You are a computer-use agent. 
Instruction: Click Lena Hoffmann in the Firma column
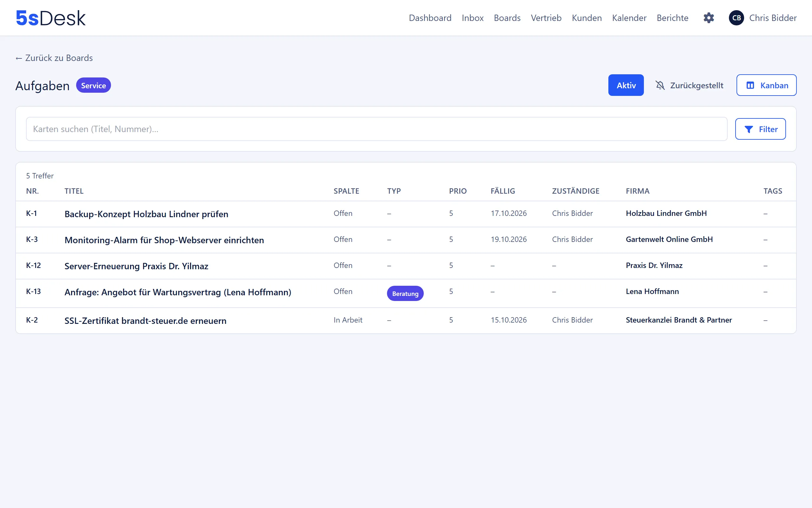tap(652, 291)
